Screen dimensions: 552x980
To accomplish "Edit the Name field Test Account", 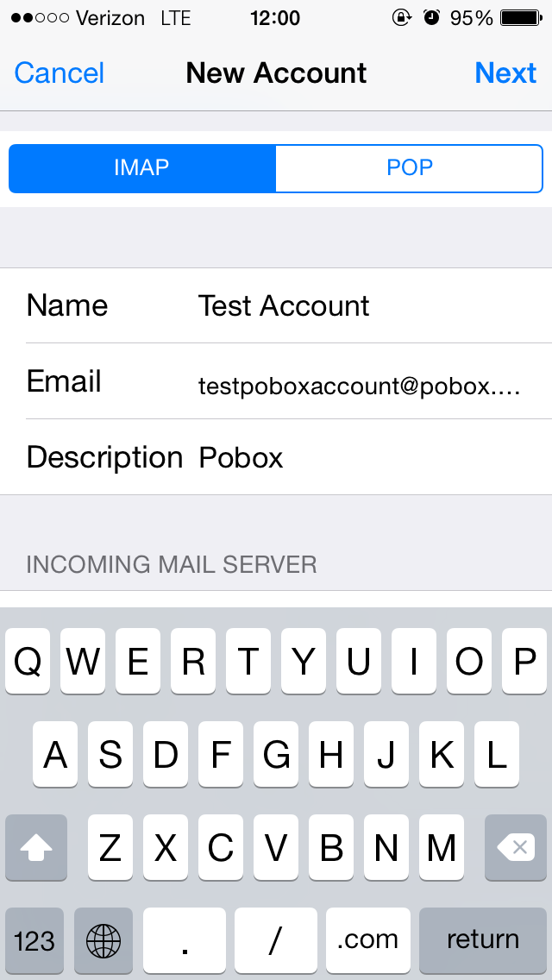I will [276, 305].
